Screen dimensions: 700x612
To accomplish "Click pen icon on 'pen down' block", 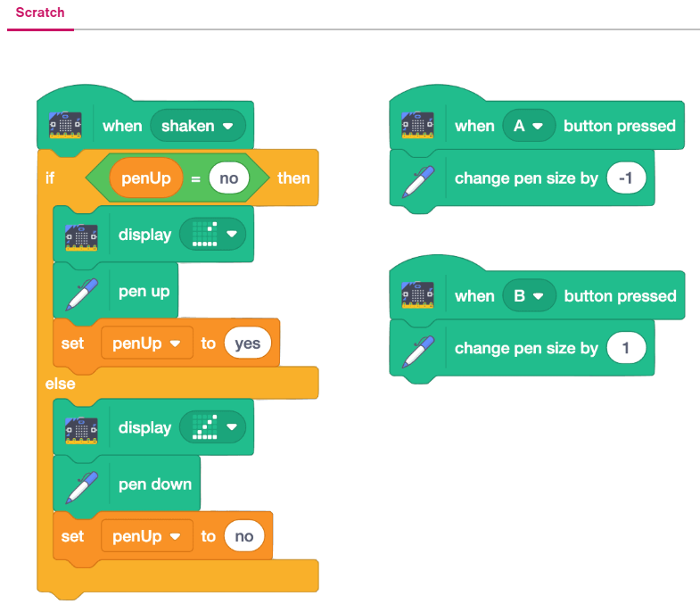I will 82,484.
